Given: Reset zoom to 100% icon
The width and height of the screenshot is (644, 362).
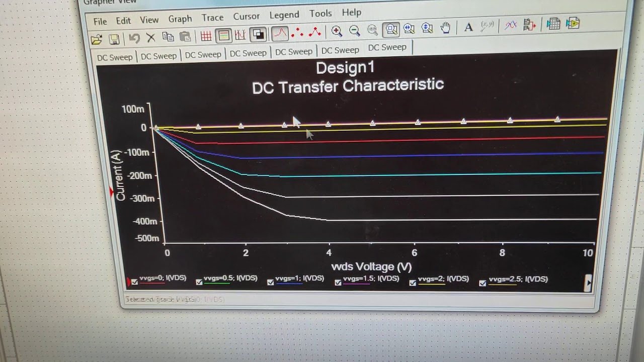Looking at the screenshot, I should [372, 31].
